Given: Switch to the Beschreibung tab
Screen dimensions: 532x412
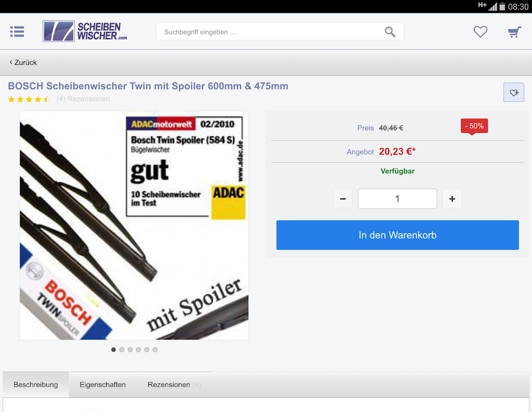Looking at the screenshot, I should (36, 385).
